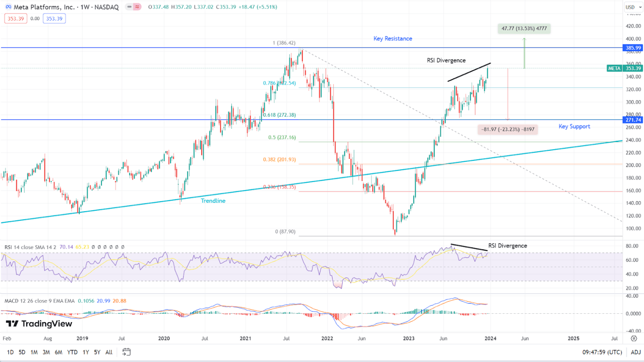Screen dimensions: 644x362
Task: Click the TradingView logo
Action: click(39, 324)
